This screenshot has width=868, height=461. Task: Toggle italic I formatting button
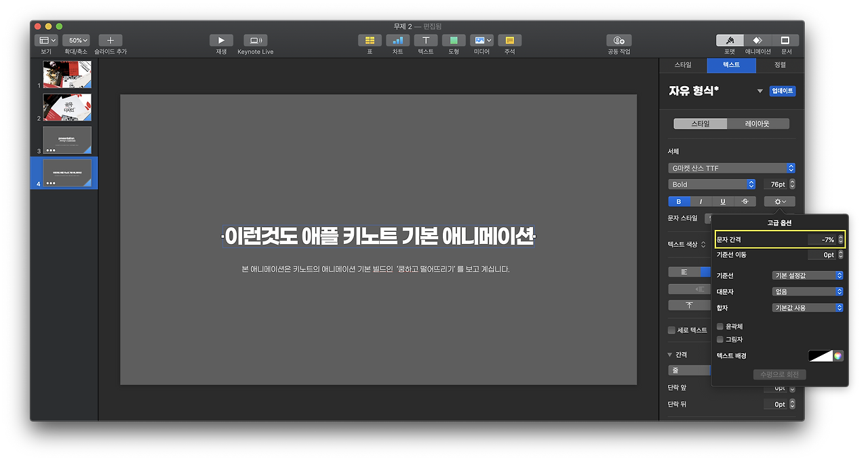click(701, 201)
